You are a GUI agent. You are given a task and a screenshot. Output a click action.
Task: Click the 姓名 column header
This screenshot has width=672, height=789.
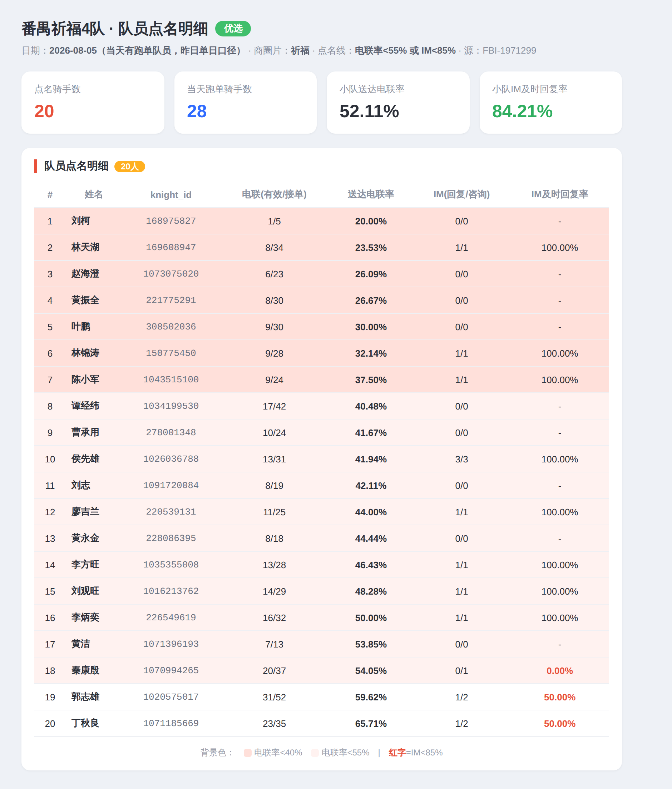(93, 195)
